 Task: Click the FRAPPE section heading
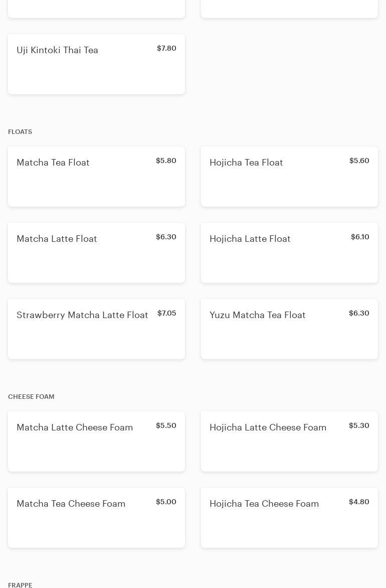20,585
